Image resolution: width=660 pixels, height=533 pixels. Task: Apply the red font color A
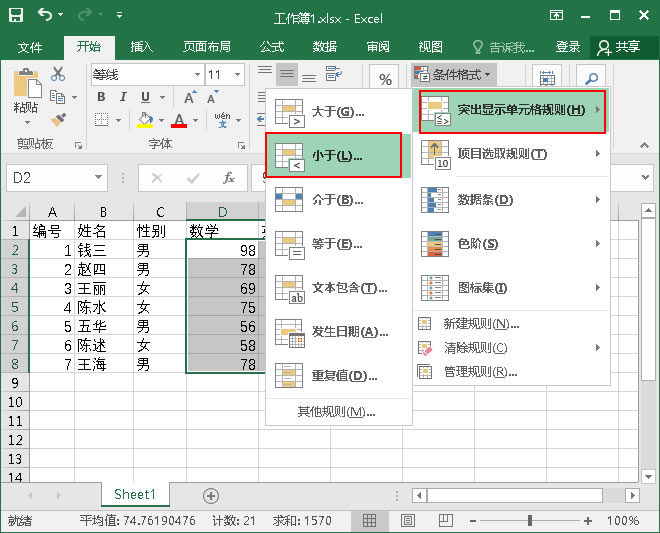pos(179,120)
